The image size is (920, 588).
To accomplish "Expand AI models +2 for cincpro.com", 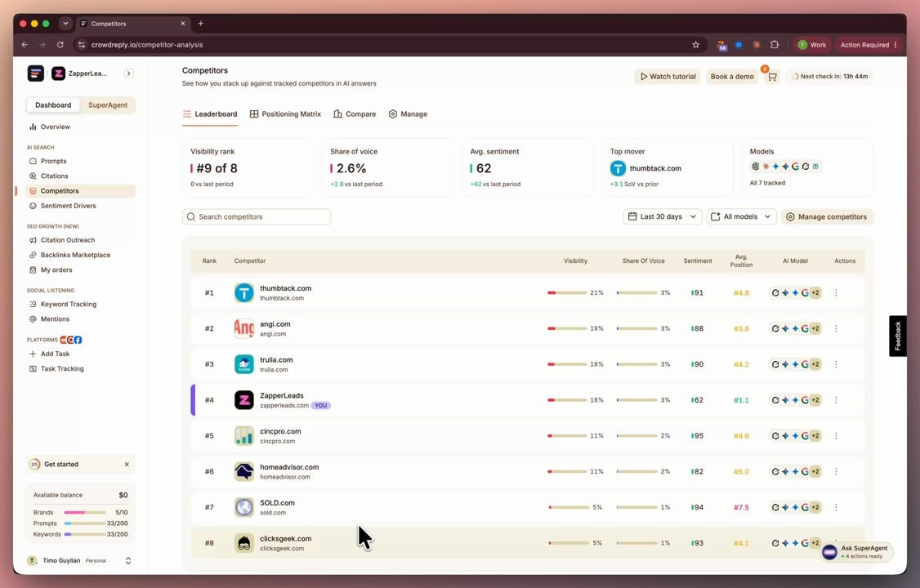I will pyautogui.click(x=815, y=435).
